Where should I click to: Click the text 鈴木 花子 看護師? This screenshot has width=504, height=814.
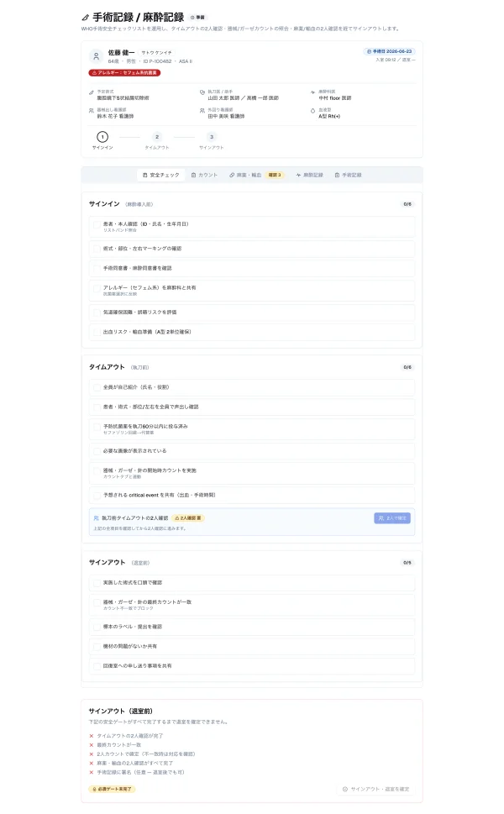pos(115,116)
